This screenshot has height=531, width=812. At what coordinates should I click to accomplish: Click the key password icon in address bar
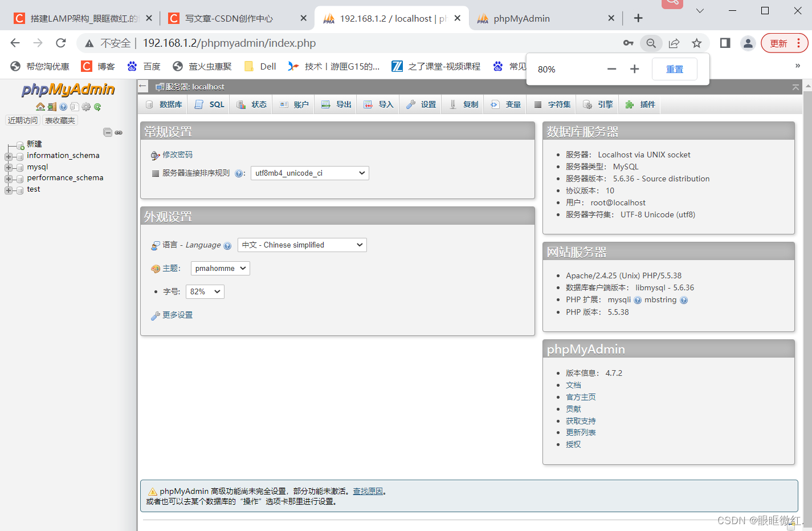(x=628, y=43)
